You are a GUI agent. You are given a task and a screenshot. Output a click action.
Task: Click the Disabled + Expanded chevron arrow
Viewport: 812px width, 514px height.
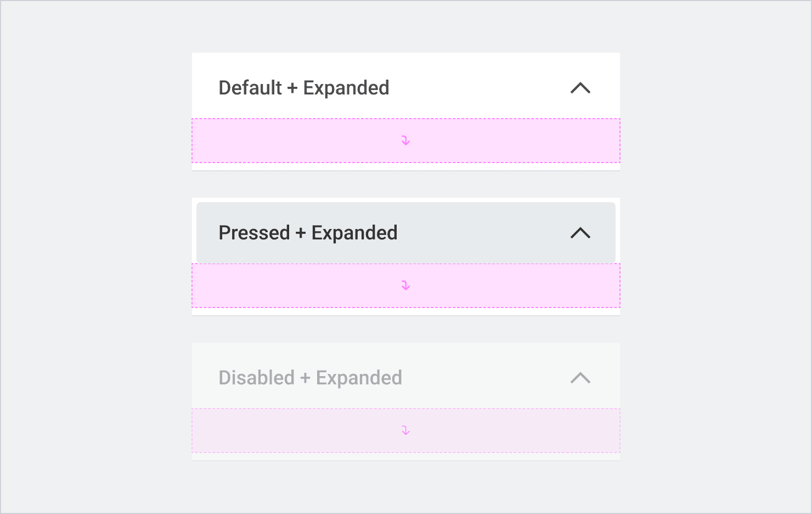click(580, 378)
